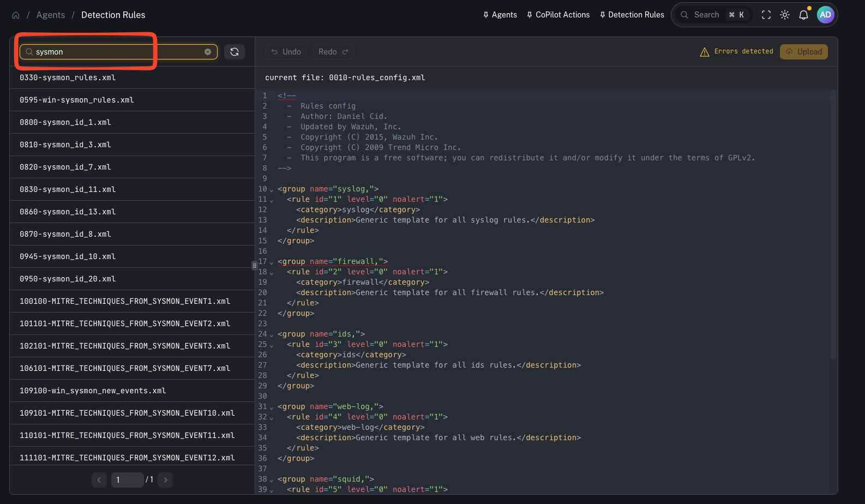Viewport: 865px width, 504px height.
Task: Collapse rule id 4 at line 32
Action: (272, 418)
